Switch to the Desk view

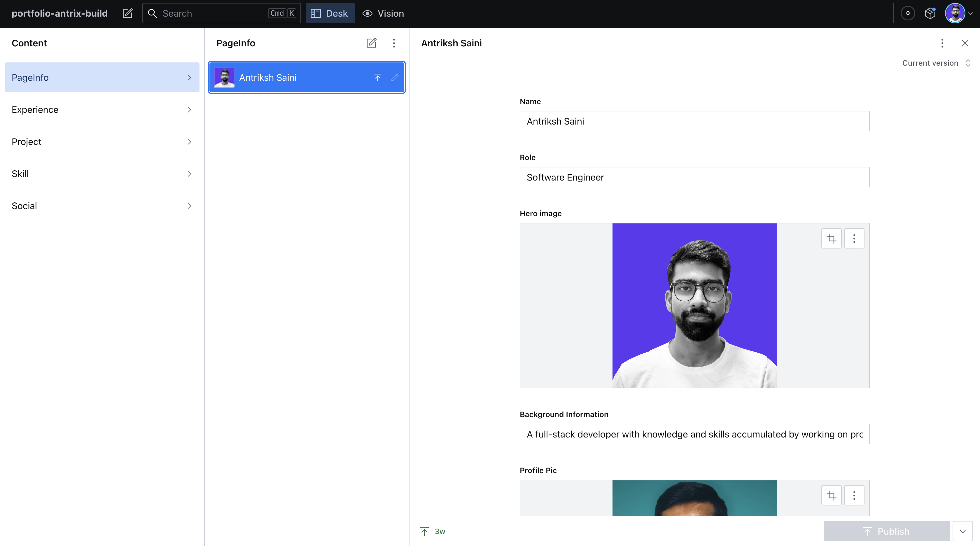point(330,13)
